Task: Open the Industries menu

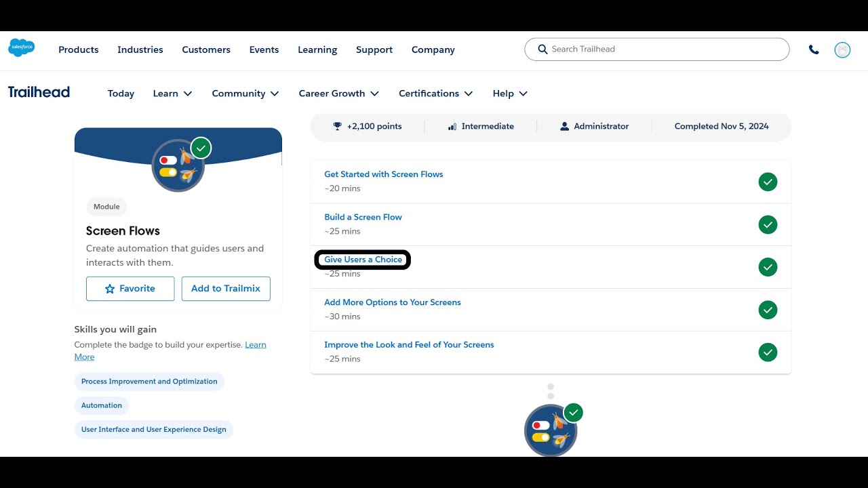Action: click(x=140, y=49)
